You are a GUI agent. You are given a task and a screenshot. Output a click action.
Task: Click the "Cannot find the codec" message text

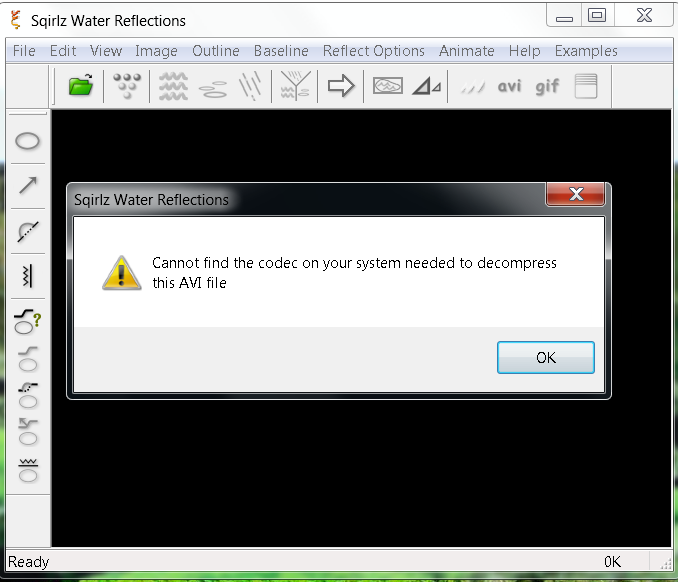[x=354, y=273]
